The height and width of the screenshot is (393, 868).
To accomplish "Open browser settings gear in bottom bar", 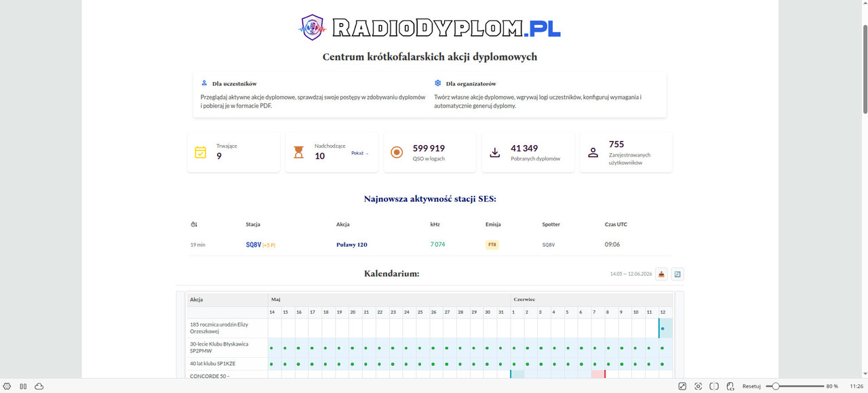I will tap(7, 386).
